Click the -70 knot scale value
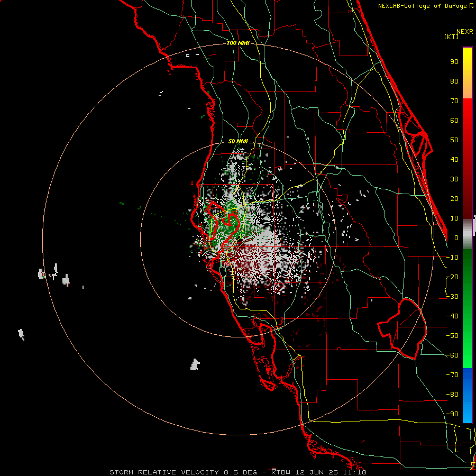Image resolution: width=476 pixels, height=476 pixels. pos(452,375)
